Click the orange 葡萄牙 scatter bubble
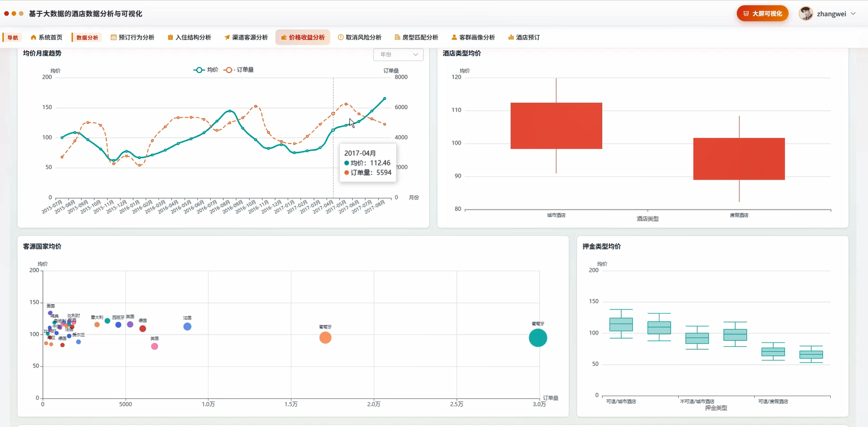 pyautogui.click(x=325, y=338)
